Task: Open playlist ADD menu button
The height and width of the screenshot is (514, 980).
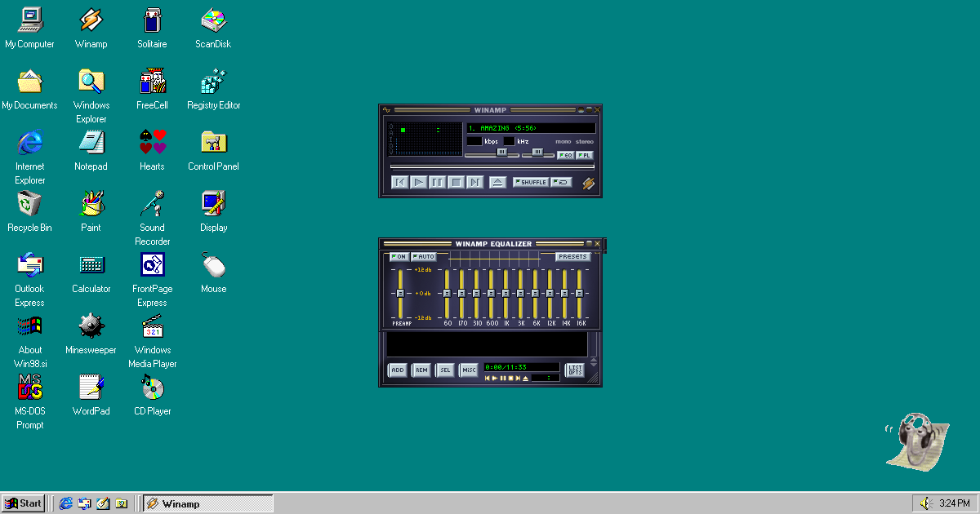Action: point(398,370)
